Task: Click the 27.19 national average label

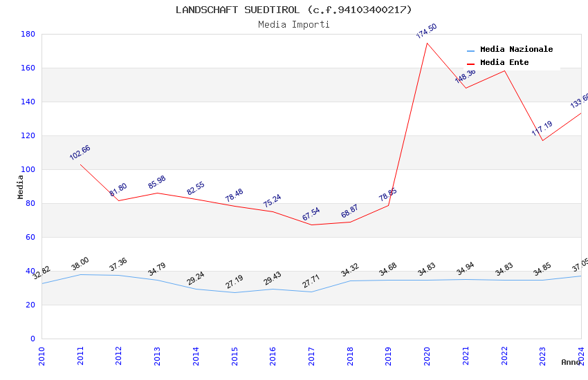Action: (235, 282)
